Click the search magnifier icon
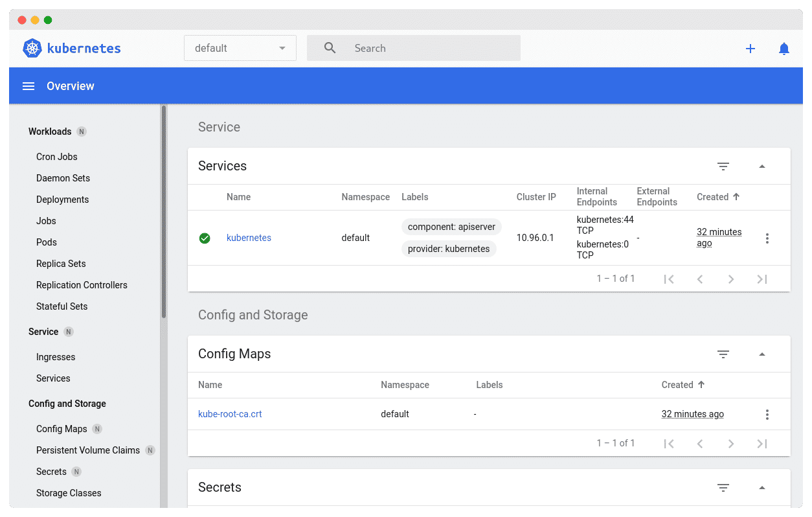 coord(330,48)
